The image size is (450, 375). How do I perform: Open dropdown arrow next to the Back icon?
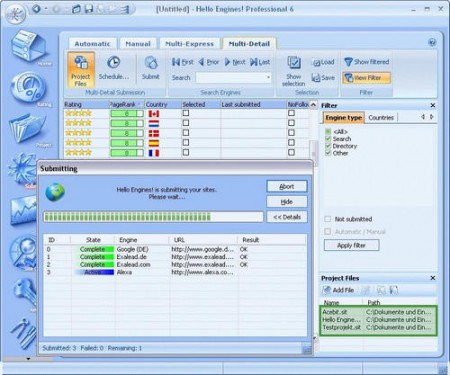pos(46,9)
